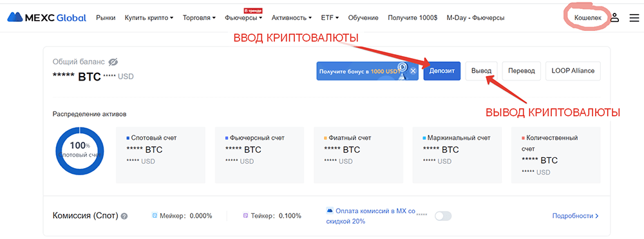Expand the Купить крипто dropdown

(149, 17)
